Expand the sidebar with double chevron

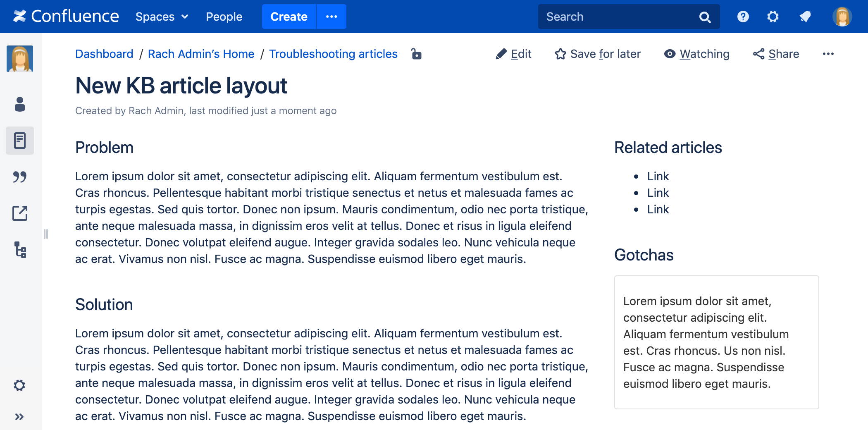point(19,417)
